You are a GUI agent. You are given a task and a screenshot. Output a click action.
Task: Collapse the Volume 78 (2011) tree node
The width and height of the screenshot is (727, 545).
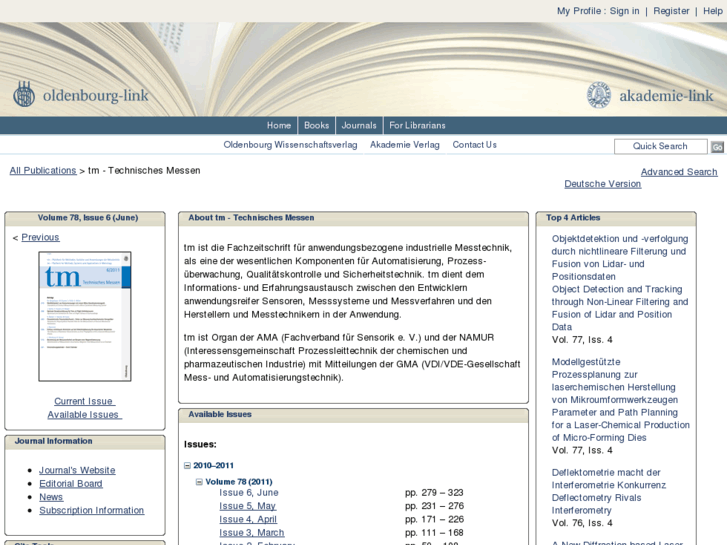pos(199,482)
